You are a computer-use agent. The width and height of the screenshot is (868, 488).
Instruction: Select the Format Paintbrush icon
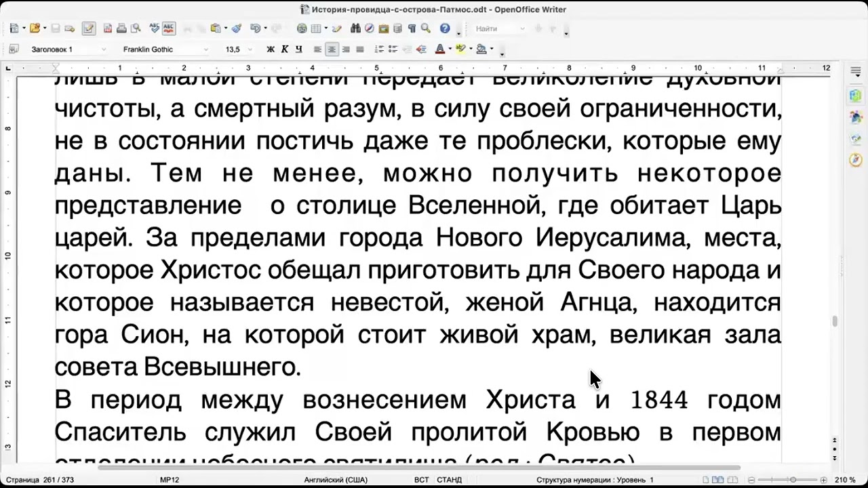point(237,28)
